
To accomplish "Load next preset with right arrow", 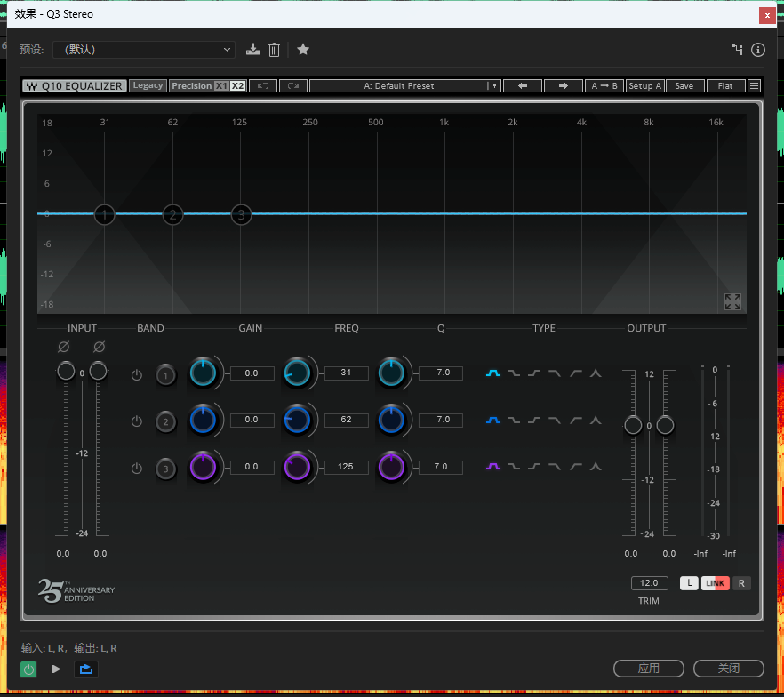I will (563, 86).
